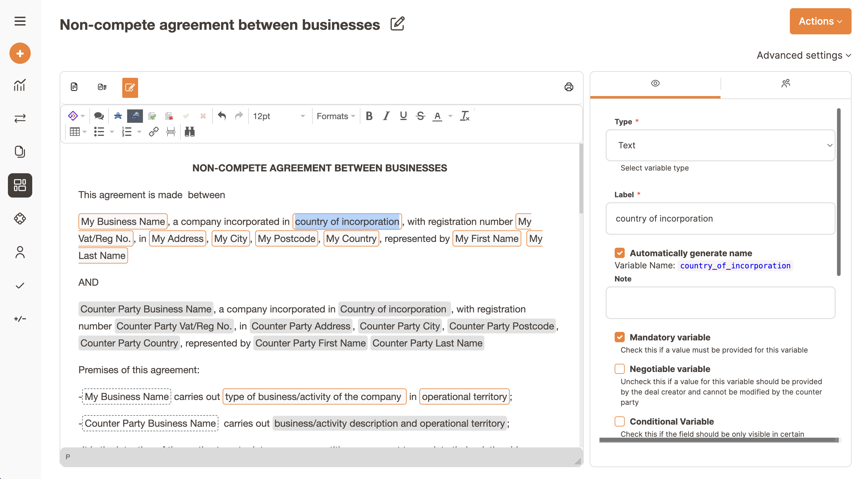Select the operational territory variable
This screenshot has width=868, height=479.
[464, 396]
